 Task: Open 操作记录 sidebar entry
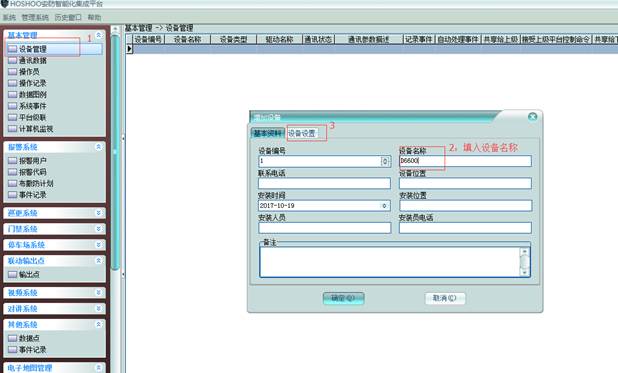coord(32,83)
